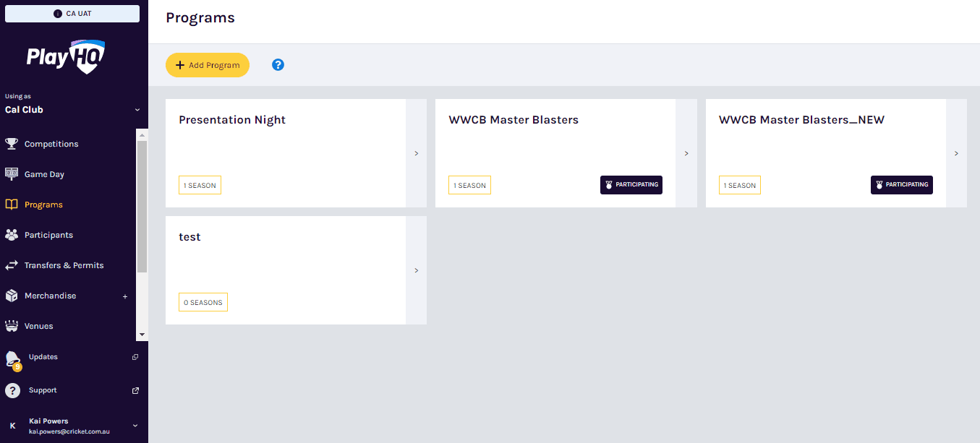Viewport: 980px width, 443px height.
Task: Click the K user avatar
Action: pyautogui.click(x=12, y=426)
